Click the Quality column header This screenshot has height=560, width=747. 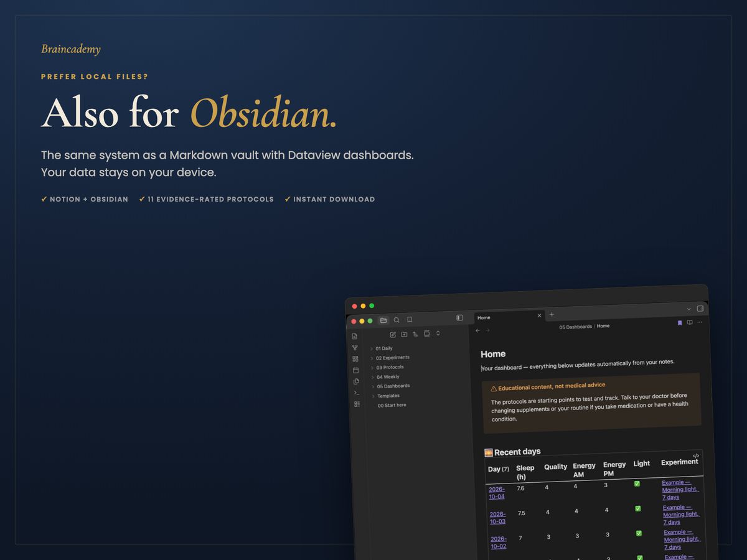tap(556, 467)
